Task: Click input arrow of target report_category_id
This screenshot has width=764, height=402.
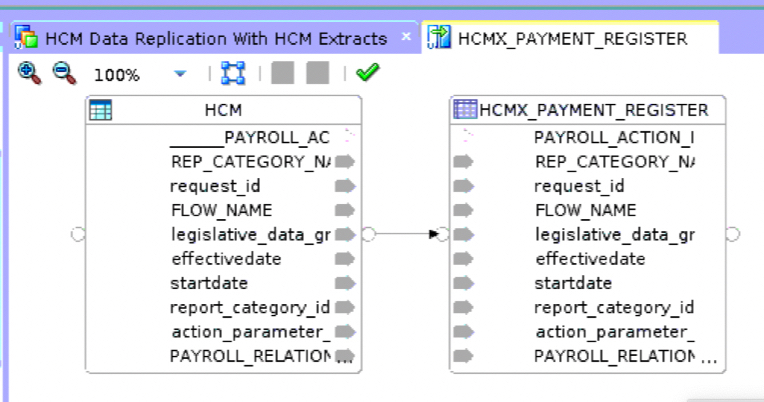Action: [463, 307]
